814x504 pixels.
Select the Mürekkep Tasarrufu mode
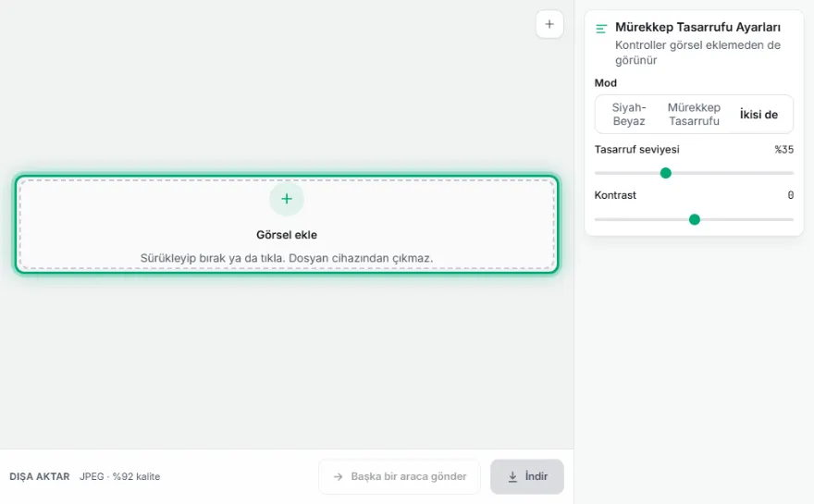tap(694, 114)
